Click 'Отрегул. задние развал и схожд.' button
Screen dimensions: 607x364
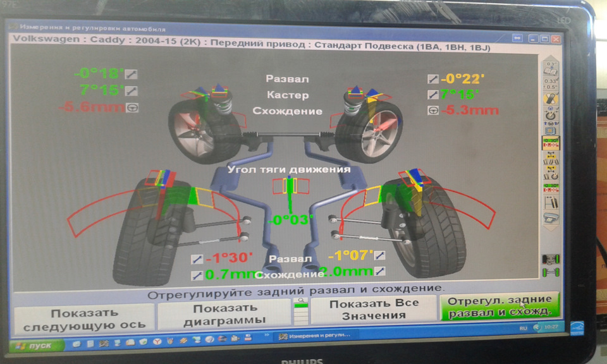[500, 306]
